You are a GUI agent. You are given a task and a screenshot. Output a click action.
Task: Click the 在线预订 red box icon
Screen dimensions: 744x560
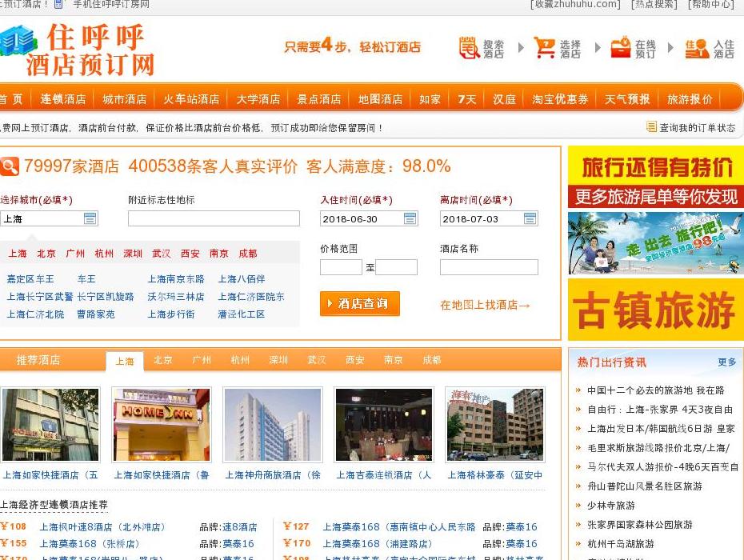click(620, 47)
